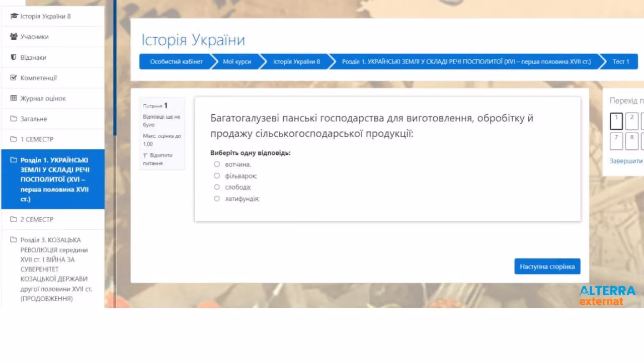Screen dimensions: 644x362
Task: Jump to question 8 in quiz navigation
Action: pyautogui.click(x=632, y=141)
